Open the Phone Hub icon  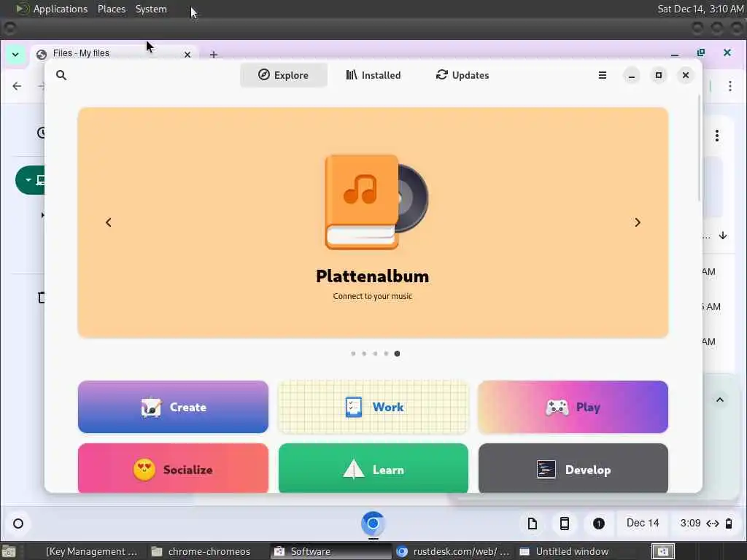(565, 524)
